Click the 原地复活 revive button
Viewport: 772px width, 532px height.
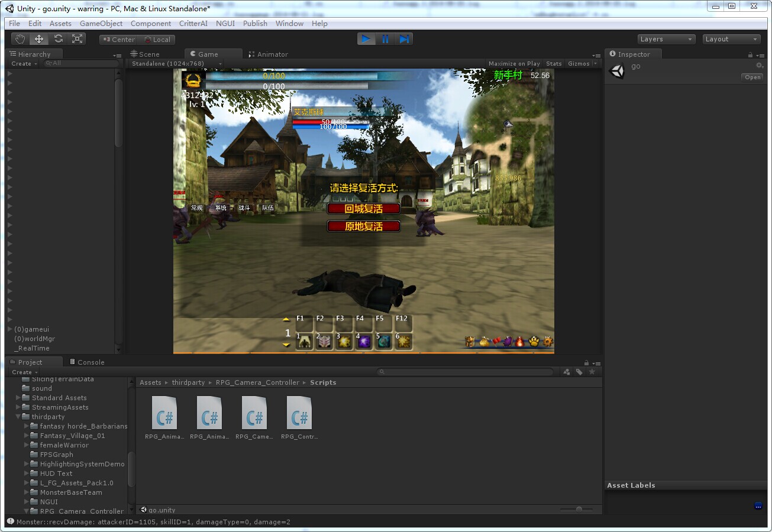364,226
